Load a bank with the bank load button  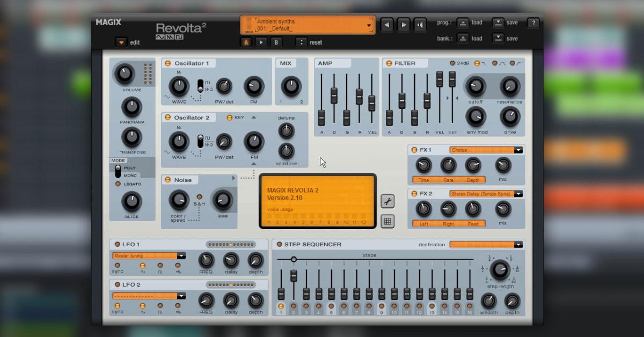pos(463,38)
